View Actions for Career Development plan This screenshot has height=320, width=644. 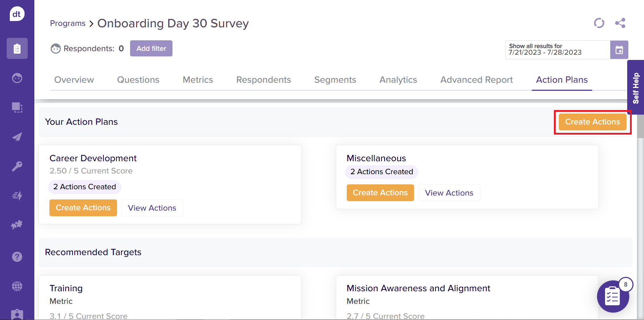[152, 208]
